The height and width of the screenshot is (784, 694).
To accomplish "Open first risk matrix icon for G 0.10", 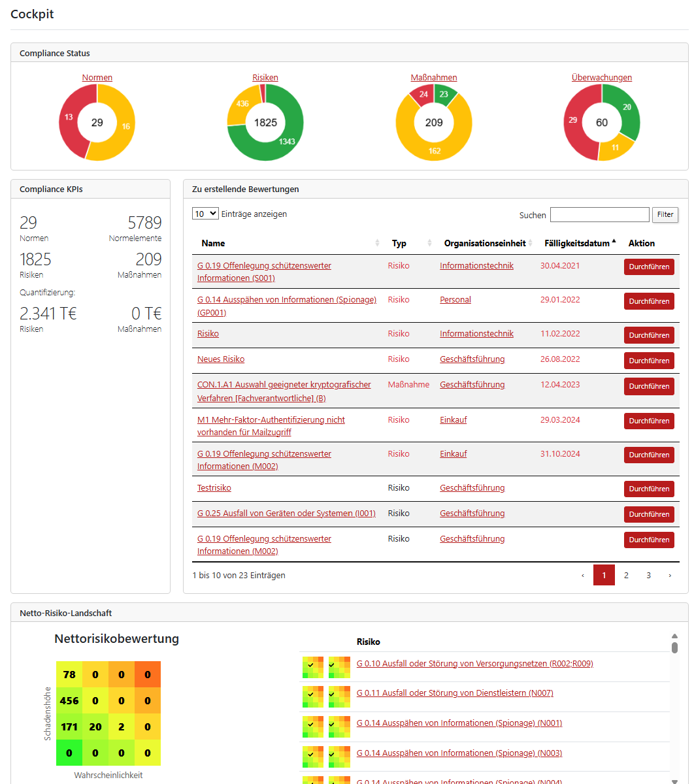I will click(x=313, y=667).
